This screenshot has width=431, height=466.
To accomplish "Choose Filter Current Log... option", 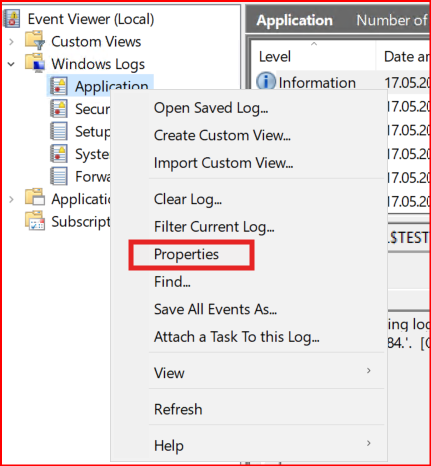I will pyautogui.click(x=214, y=227).
